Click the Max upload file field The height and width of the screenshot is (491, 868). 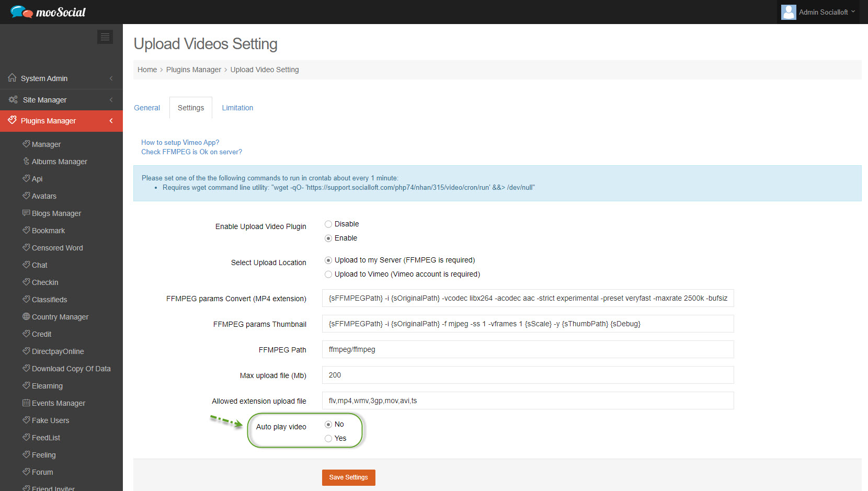pyautogui.click(x=528, y=375)
